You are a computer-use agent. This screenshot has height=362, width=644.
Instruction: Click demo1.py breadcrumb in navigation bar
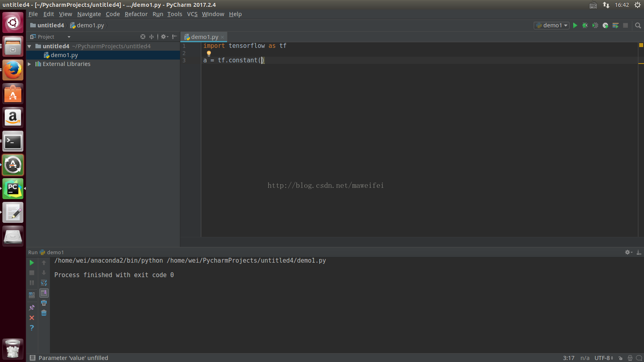tap(87, 25)
